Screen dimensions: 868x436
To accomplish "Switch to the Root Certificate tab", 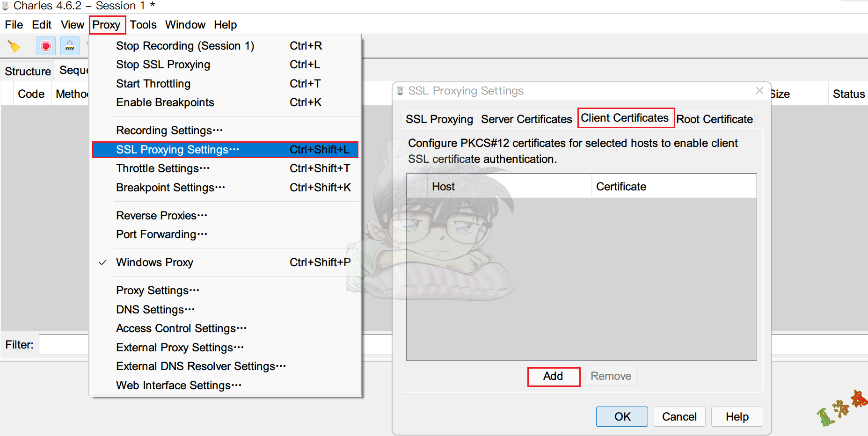I will 714,119.
